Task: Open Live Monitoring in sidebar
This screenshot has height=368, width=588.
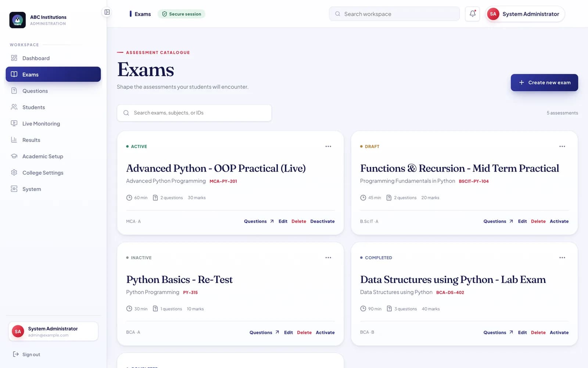Action: (53, 124)
